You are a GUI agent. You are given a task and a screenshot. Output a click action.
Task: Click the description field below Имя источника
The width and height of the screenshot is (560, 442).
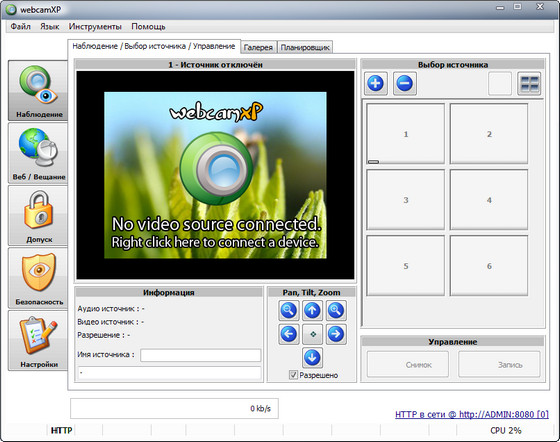[x=169, y=373]
